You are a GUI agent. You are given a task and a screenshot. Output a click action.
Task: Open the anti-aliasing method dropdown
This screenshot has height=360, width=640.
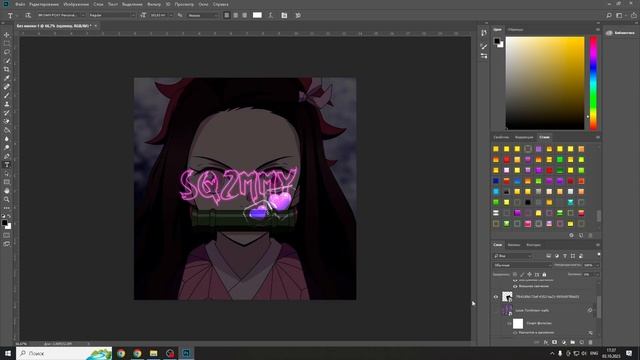(x=203, y=15)
